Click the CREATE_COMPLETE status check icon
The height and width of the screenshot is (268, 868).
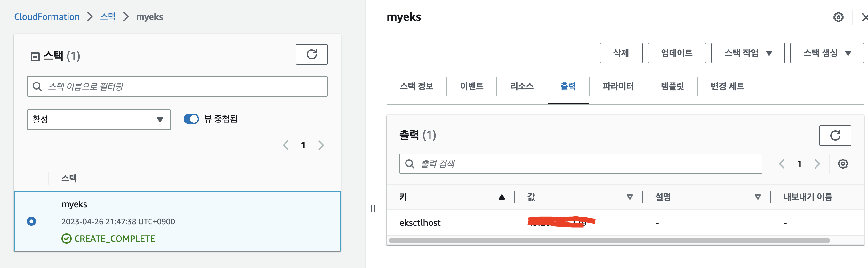[x=66, y=239]
